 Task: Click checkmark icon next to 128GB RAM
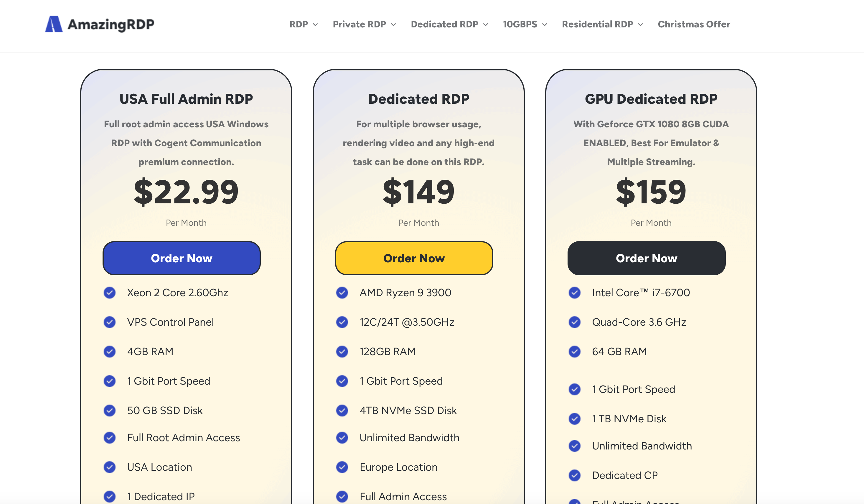(342, 352)
